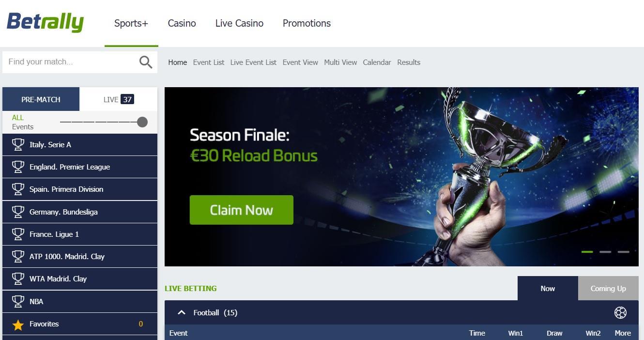The image size is (644, 340).
Task: Open the Live Casino section
Action: click(x=239, y=23)
